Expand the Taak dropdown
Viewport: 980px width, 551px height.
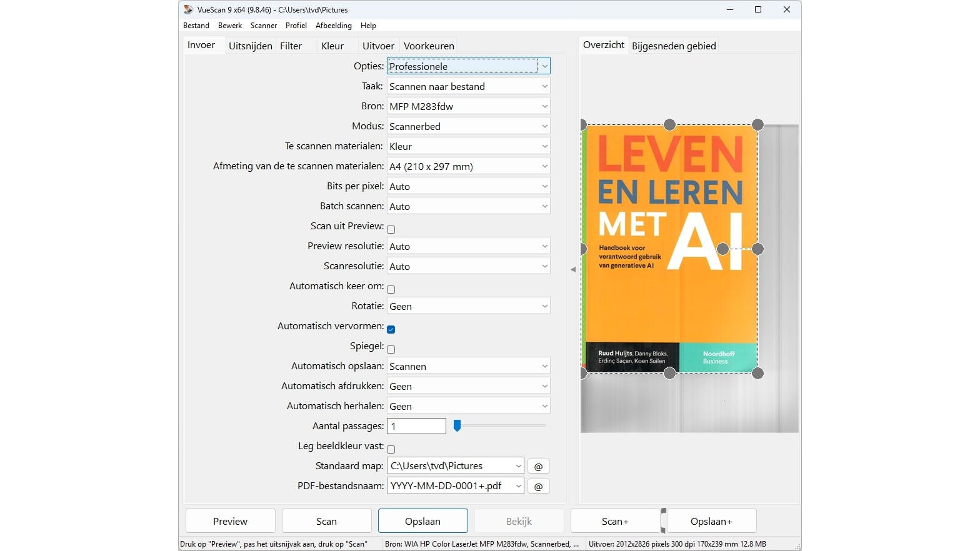point(469,86)
